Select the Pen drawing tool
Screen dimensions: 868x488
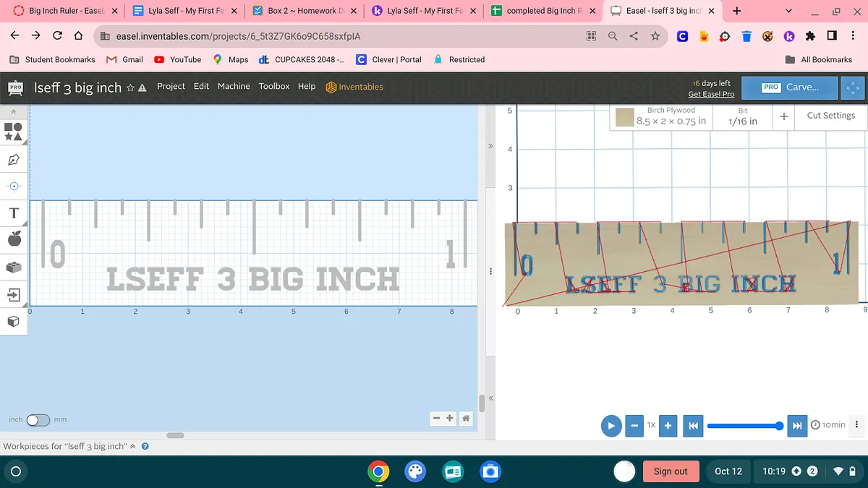click(14, 159)
